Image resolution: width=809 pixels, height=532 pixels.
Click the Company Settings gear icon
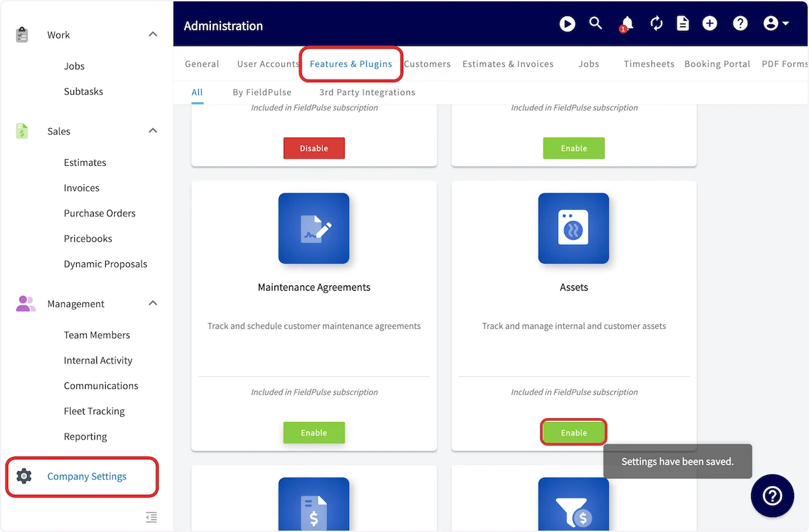[24, 476]
